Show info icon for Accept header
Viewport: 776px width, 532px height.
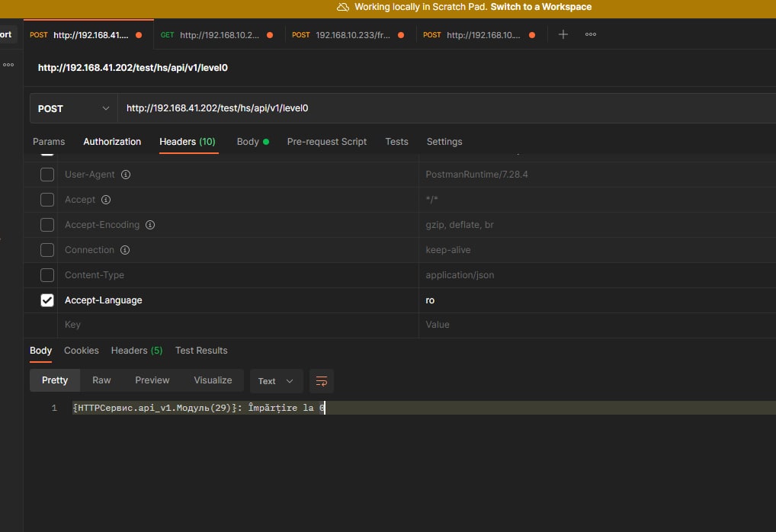click(x=106, y=200)
